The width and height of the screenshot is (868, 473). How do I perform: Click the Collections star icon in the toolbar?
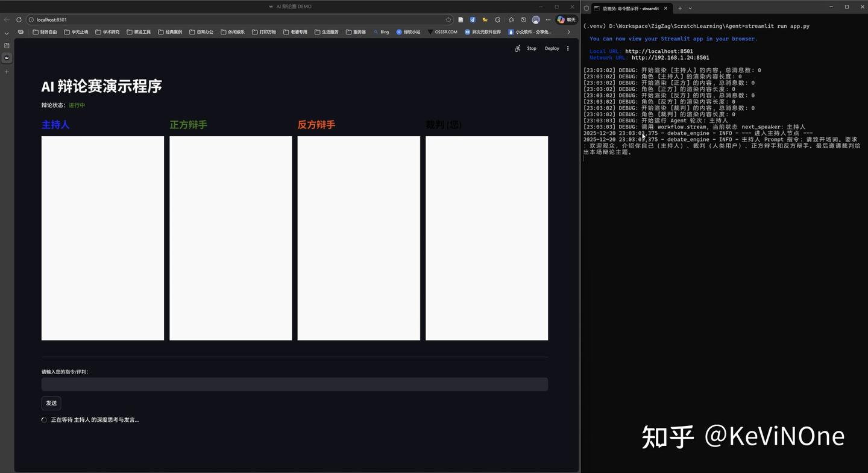click(511, 19)
